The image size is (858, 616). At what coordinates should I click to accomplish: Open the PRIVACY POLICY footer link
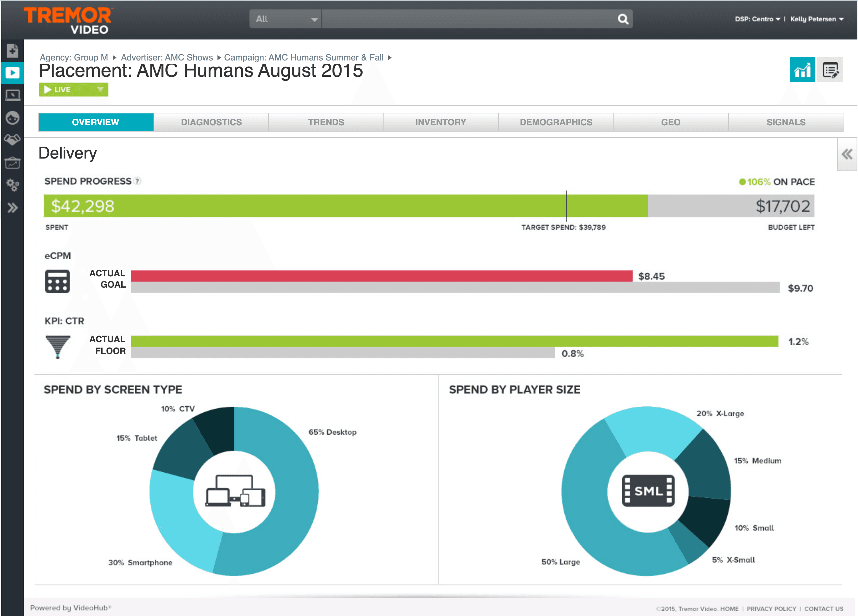click(771, 608)
